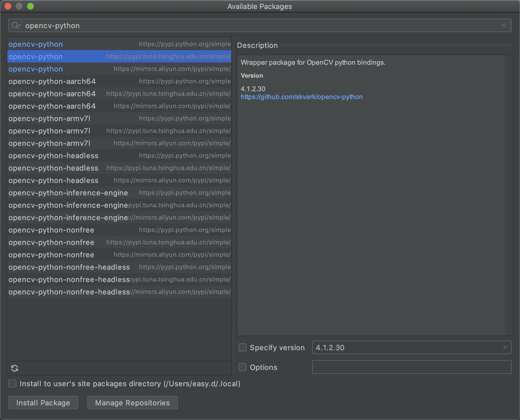Image resolution: width=520 pixels, height=420 pixels.
Task: Open the 4.1.2.30 version dropdown
Action: tap(412, 347)
